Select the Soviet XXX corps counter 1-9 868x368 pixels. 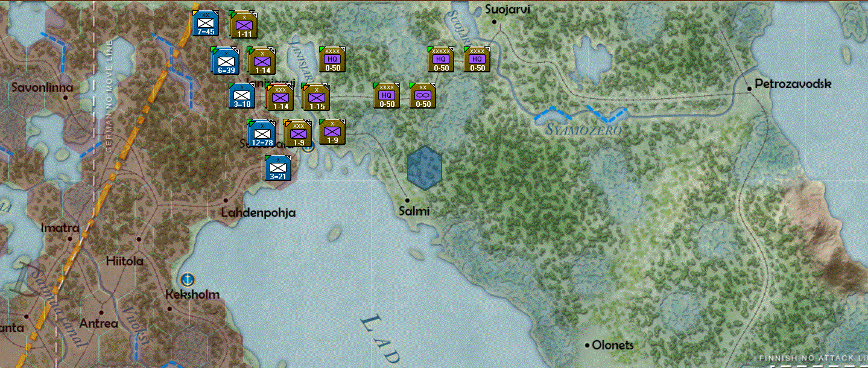(x=298, y=133)
